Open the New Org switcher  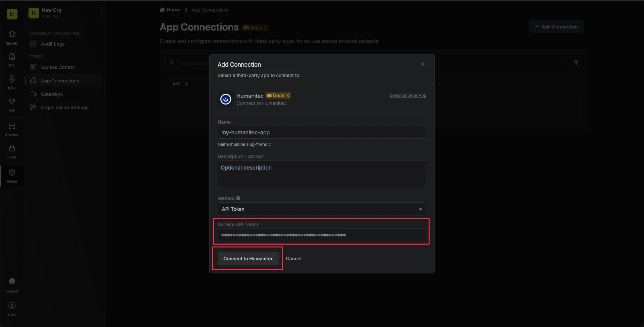tap(64, 13)
